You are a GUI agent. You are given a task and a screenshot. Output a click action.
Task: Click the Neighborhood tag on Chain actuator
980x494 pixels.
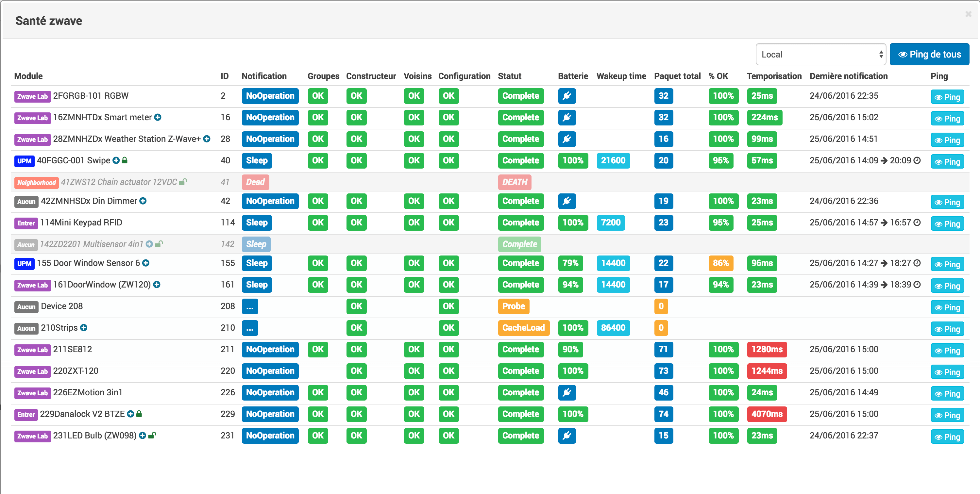click(36, 183)
